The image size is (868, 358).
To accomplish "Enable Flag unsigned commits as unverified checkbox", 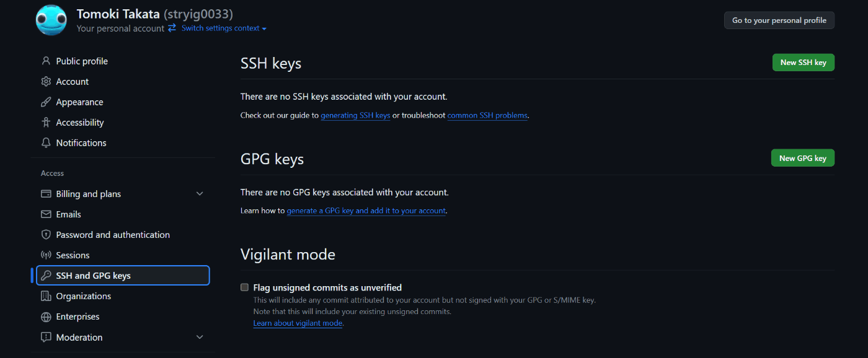I will [x=245, y=287].
